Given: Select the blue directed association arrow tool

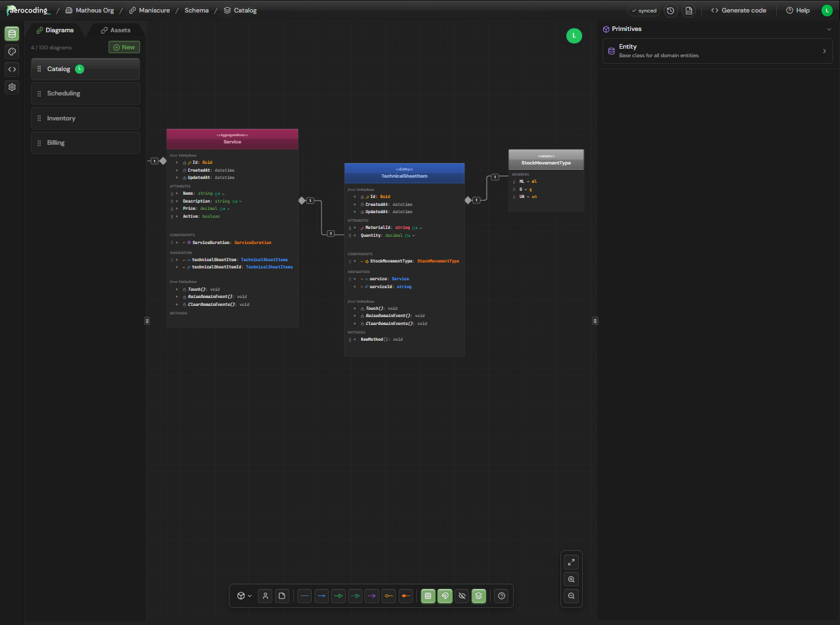Looking at the screenshot, I should 321,596.
